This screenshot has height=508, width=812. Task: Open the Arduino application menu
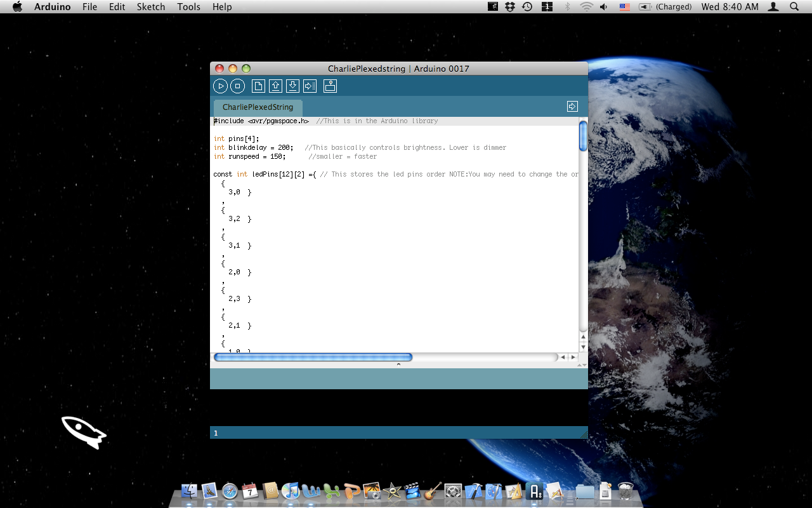coord(53,7)
